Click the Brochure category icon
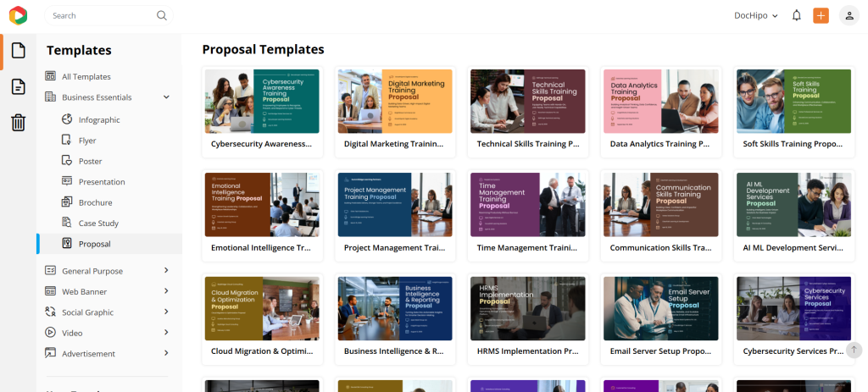 (x=67, y=202)
